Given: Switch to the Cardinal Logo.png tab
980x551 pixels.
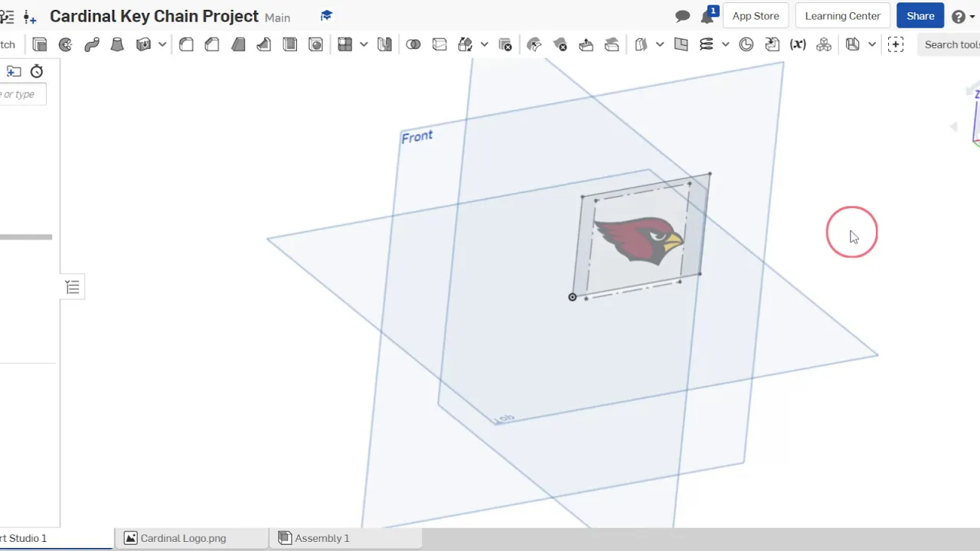Looking at the screenshot, I should click(191, 538).
